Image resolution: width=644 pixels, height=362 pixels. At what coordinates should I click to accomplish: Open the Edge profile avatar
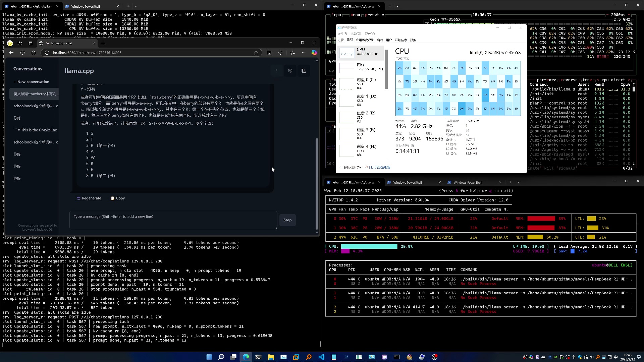(x=10, y=43)
